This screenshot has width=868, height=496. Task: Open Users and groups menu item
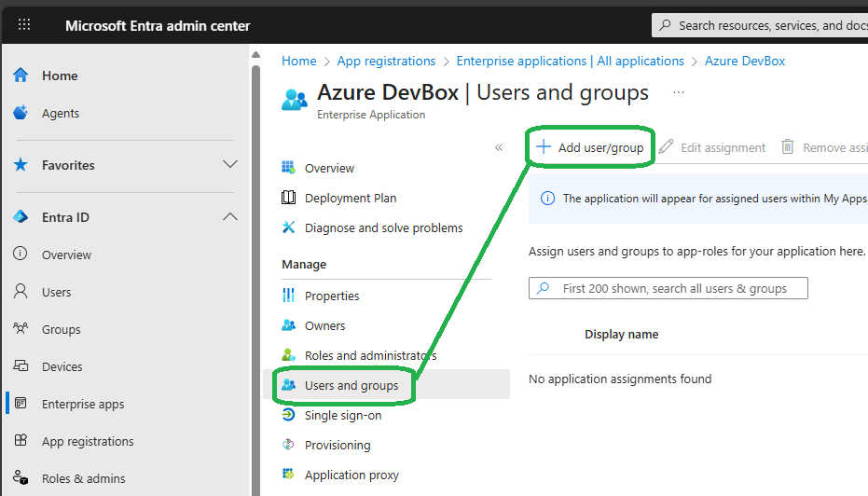pyautogui.click(x=351, y=385)
